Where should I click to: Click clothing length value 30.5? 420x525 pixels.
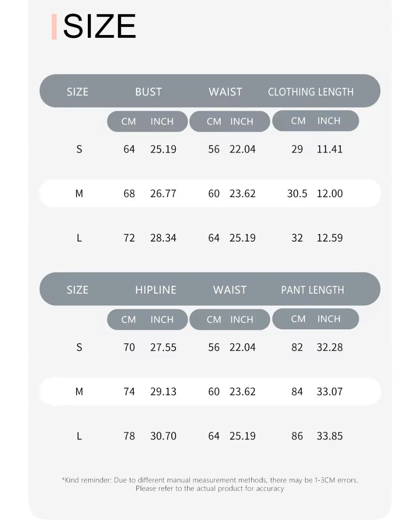[x=297, y=193]
